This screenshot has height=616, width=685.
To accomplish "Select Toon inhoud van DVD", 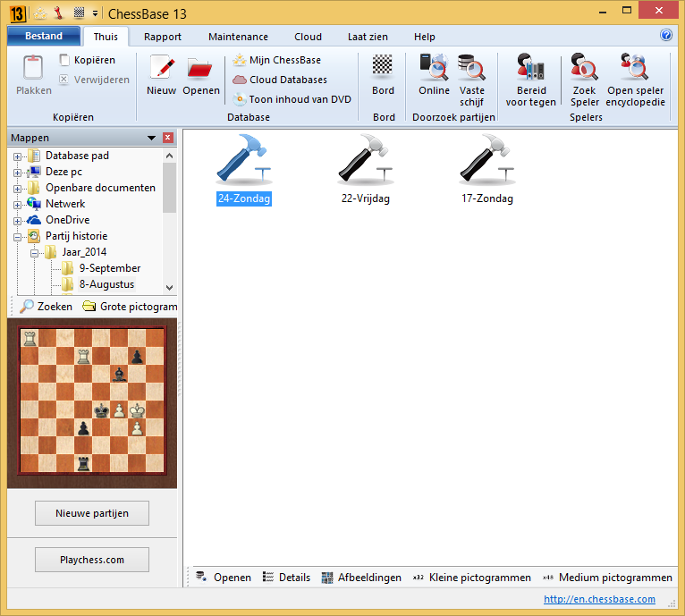I will point(292,99).
